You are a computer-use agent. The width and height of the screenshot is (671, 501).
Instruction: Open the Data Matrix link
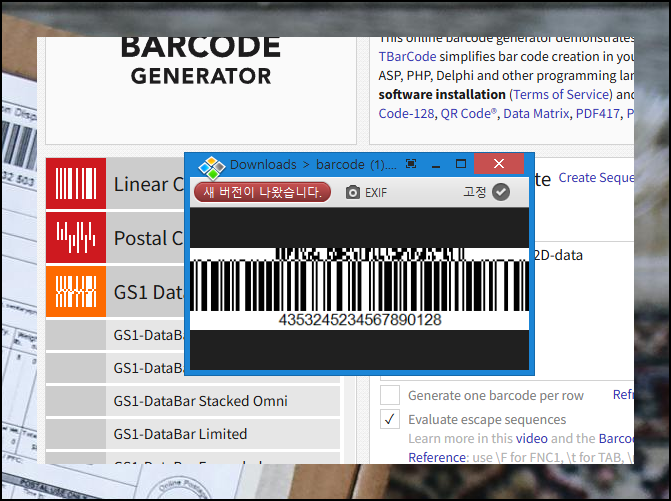coord(536,113)
